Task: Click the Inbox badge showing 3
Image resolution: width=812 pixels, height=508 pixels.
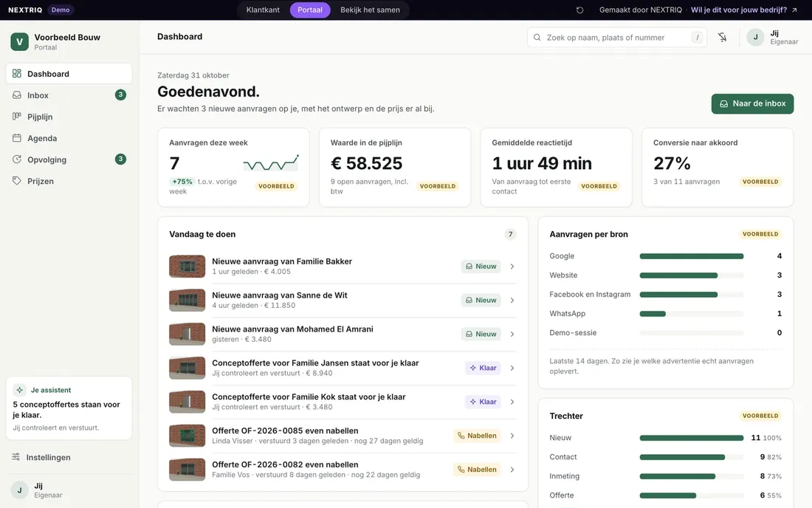Action: point(120,95)
